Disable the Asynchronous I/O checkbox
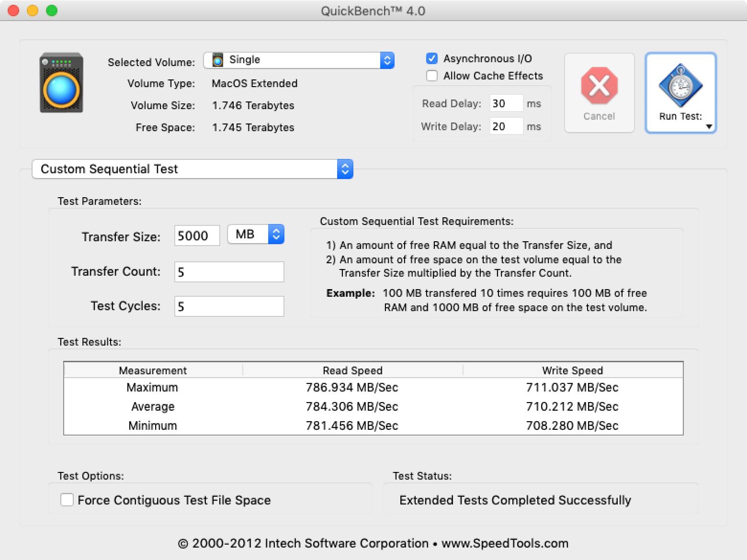 (x=431, y=58)
